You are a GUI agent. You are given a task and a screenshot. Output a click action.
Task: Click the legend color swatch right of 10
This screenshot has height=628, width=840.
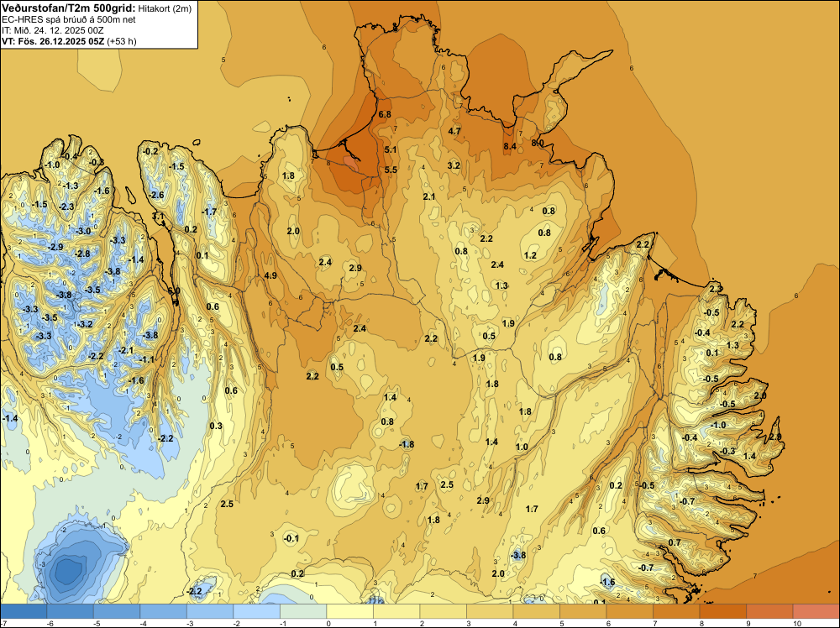pos(816,611)
